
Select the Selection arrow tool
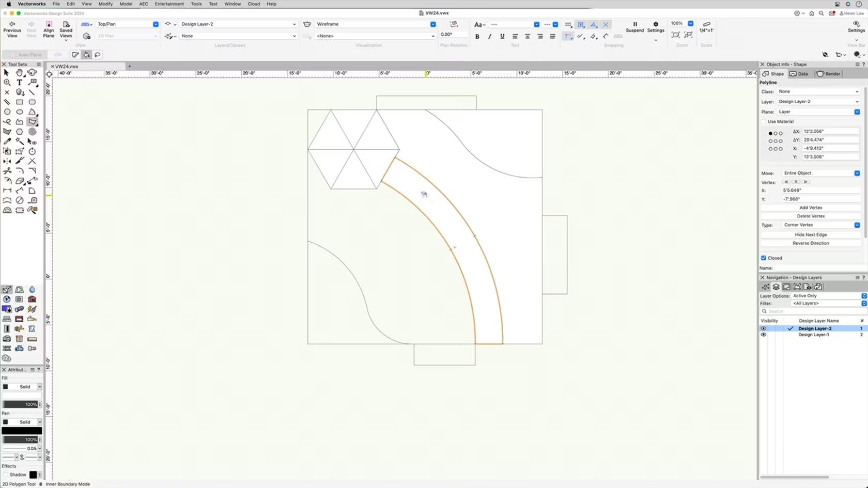click(7, 73)
